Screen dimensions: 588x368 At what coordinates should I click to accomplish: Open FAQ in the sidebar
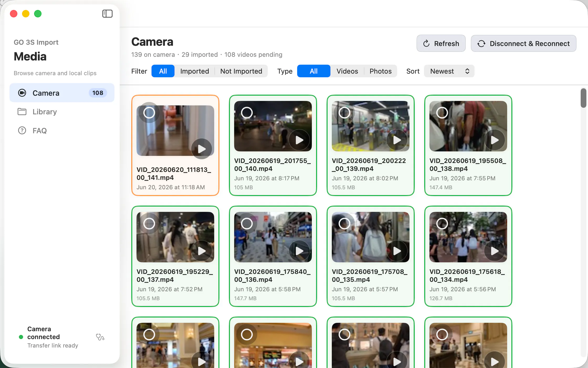[x=62, y=130]
